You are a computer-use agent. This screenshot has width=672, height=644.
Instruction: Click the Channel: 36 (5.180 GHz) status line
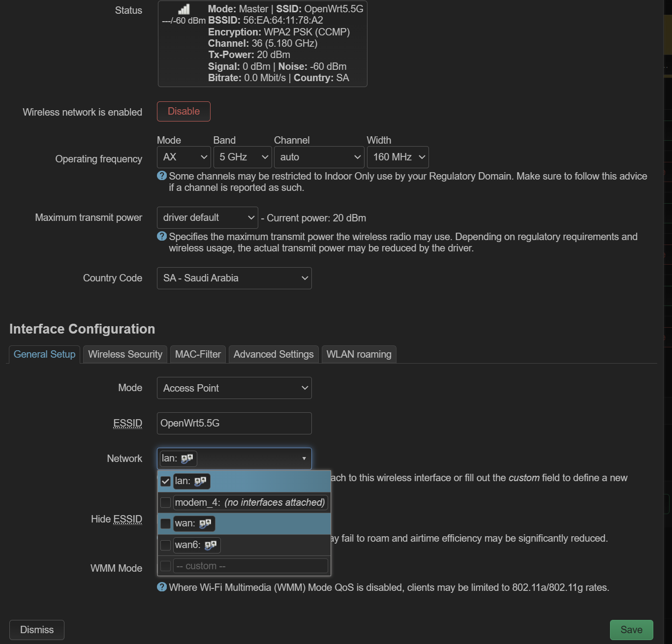pyautogui.click(x=263, y=43)
